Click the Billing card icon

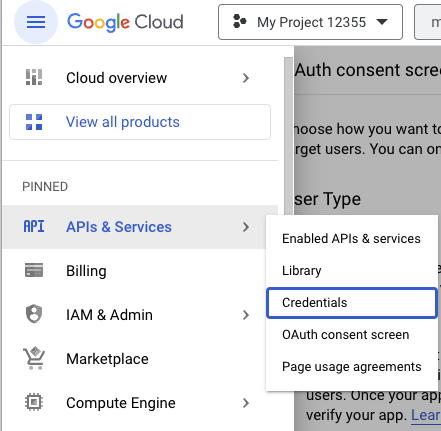34,270
